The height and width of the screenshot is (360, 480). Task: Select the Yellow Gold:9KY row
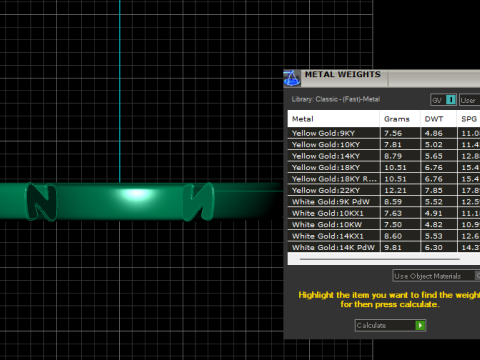click(384, 133)
